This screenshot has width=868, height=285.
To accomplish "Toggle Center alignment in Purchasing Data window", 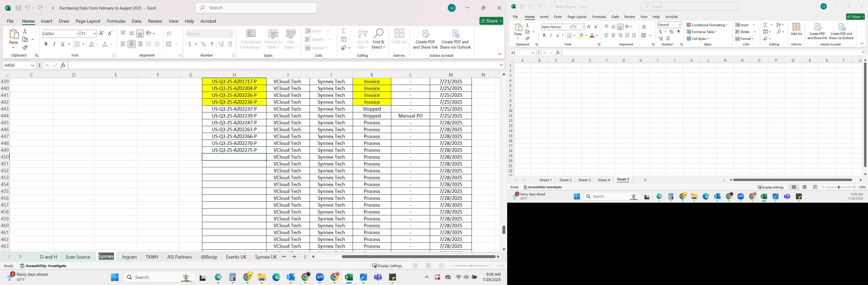I will click(x=131, y=44).
